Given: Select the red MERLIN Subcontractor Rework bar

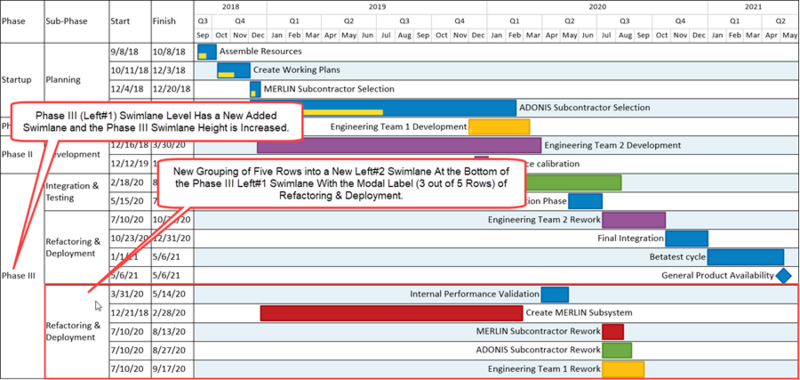Looking at the screenshot, I should [x=613, y=332].
